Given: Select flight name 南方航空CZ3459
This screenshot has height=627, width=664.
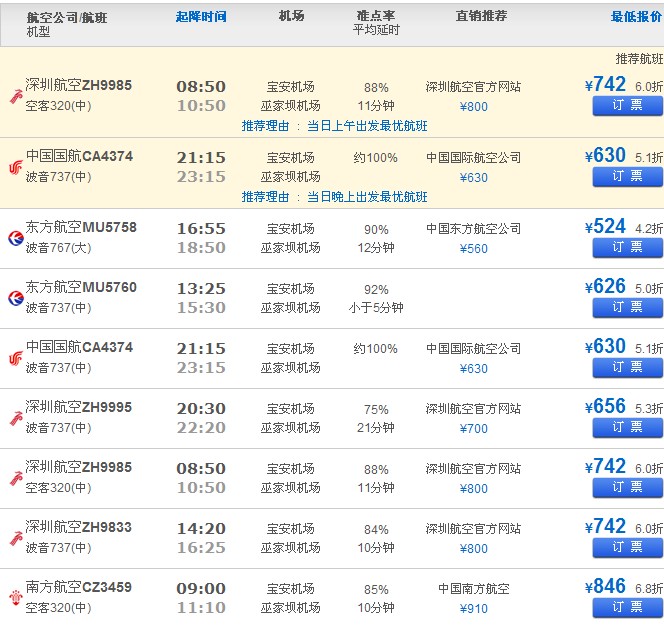Looking at the screenshot, I should [x=79, y=587].
